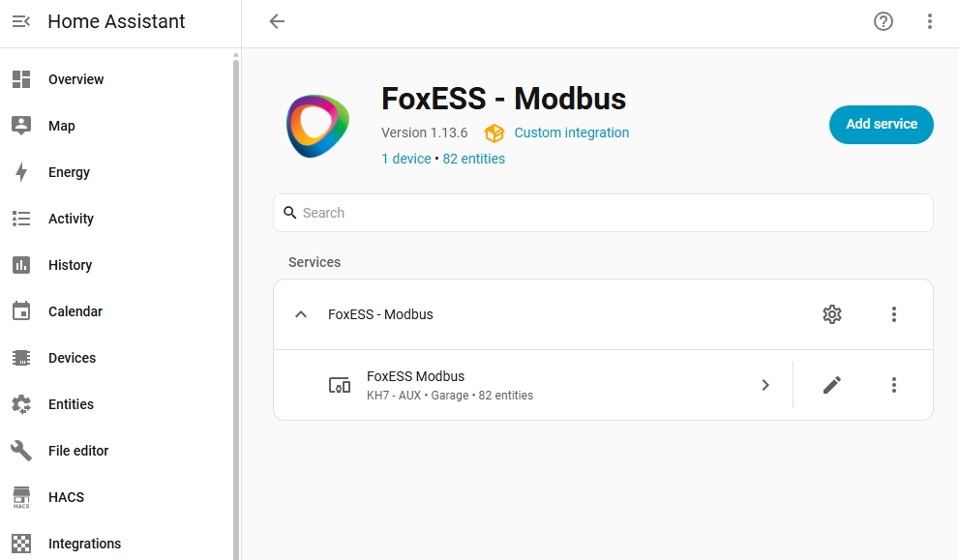Image resolution: width=959 pixels, height=560 pixels.
Task: Open FoxESS Modbus device via right chevron
Action: (765, 385)
